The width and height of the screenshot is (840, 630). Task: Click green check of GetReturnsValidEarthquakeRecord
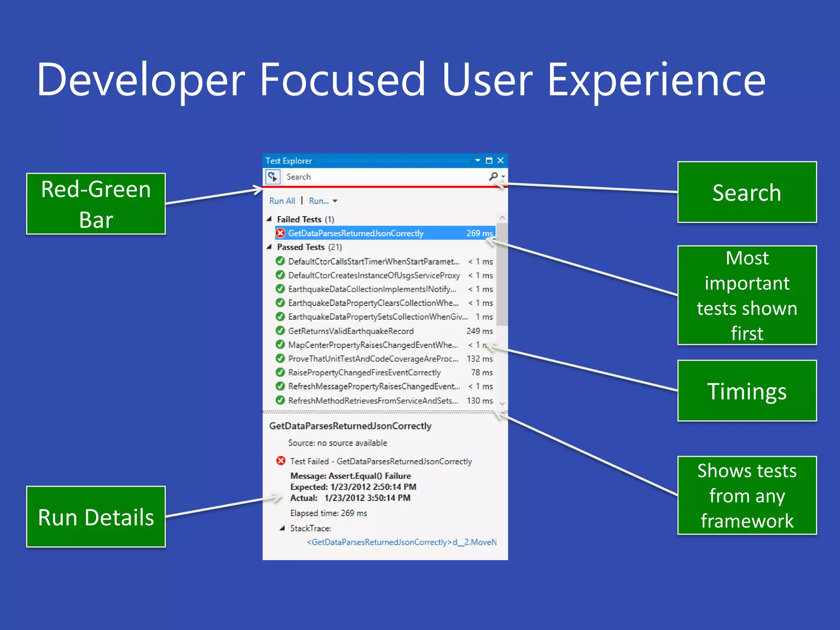tap(280, 331)
